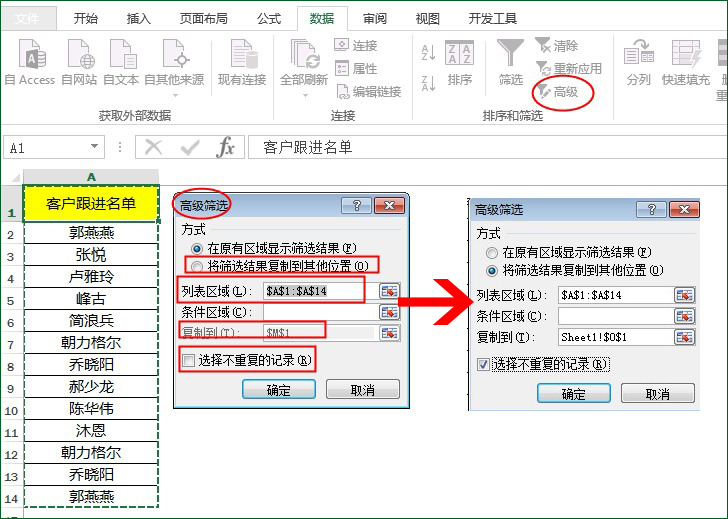Cancel the formula bar entry with X
Screen dimensions: 728x519
click(153, 148)
